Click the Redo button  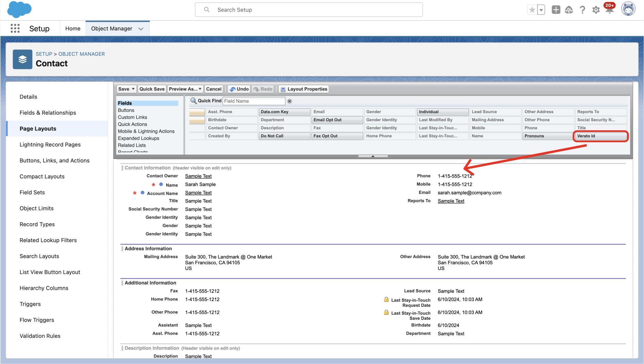click(x=263, y=89)
